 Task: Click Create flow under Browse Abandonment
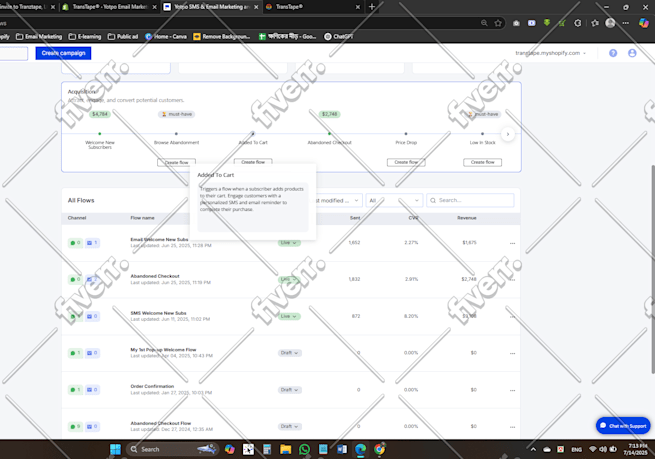[176, 162]
